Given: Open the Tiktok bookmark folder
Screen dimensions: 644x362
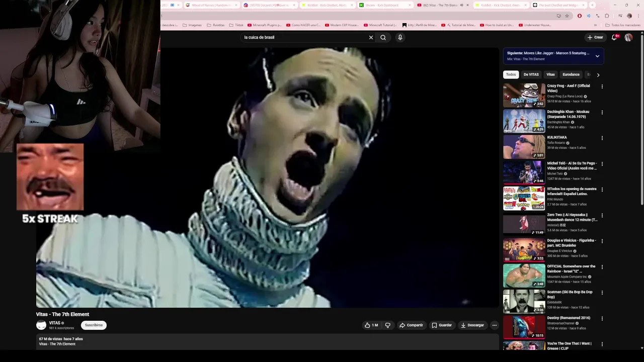Looking at the screenshot, I should (236, 25).
